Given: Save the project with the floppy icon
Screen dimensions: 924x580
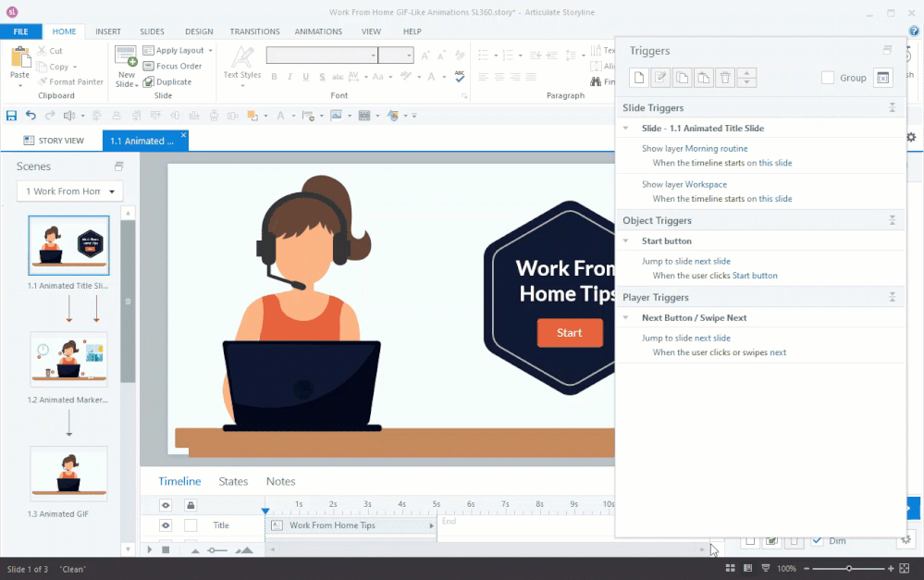Looking at the screenshot, I should point(11,116).
